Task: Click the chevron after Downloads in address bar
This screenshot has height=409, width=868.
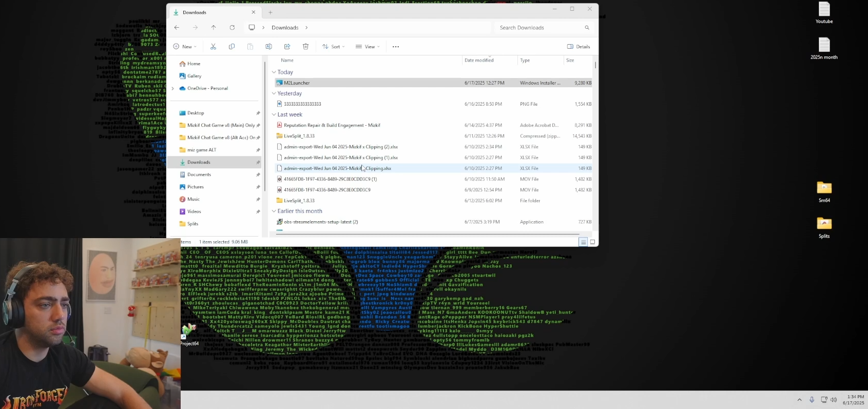Action: click(x=306, y=28)
